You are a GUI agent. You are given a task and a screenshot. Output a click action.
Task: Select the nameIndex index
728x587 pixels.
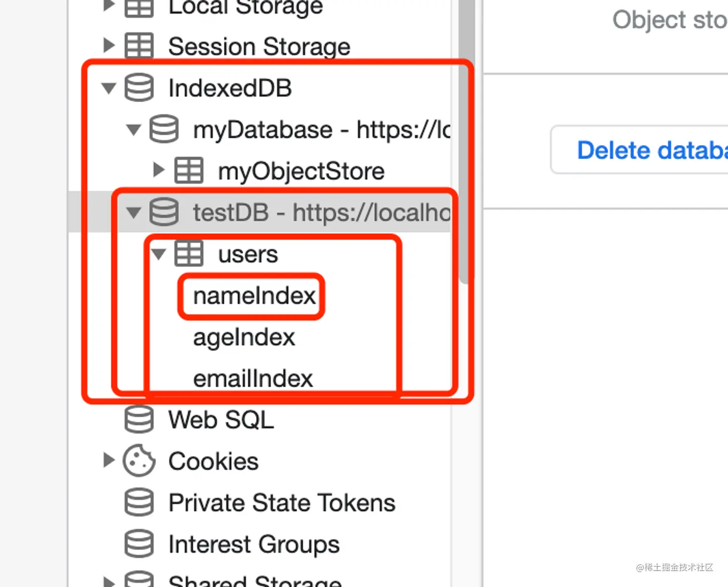[254, 296]
